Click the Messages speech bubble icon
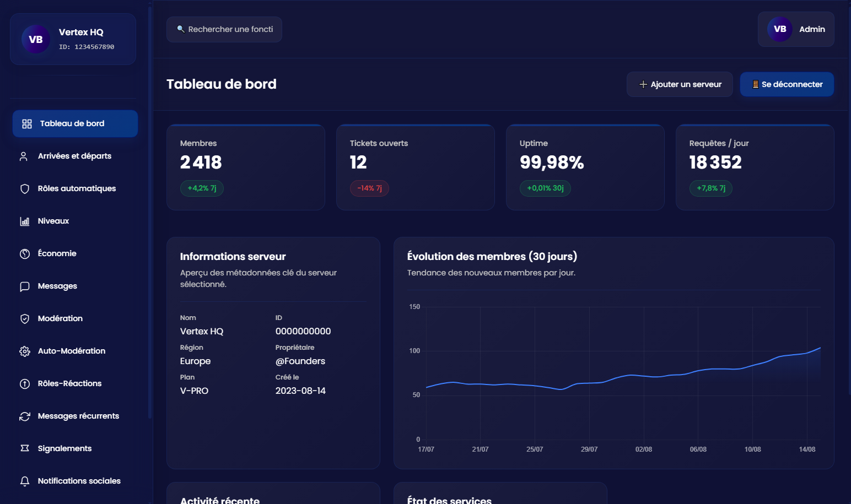 pos(25,286)
